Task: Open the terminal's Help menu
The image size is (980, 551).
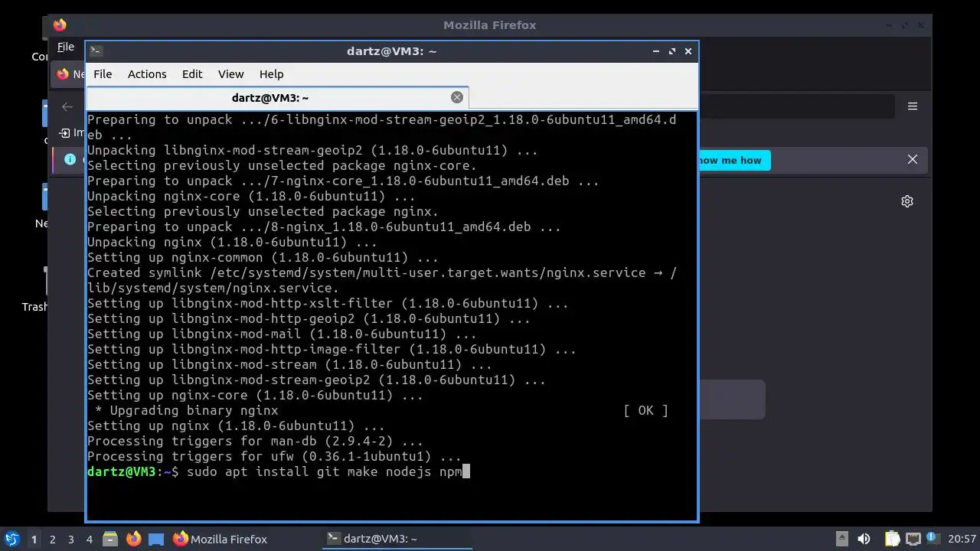Action: [271, 74]
